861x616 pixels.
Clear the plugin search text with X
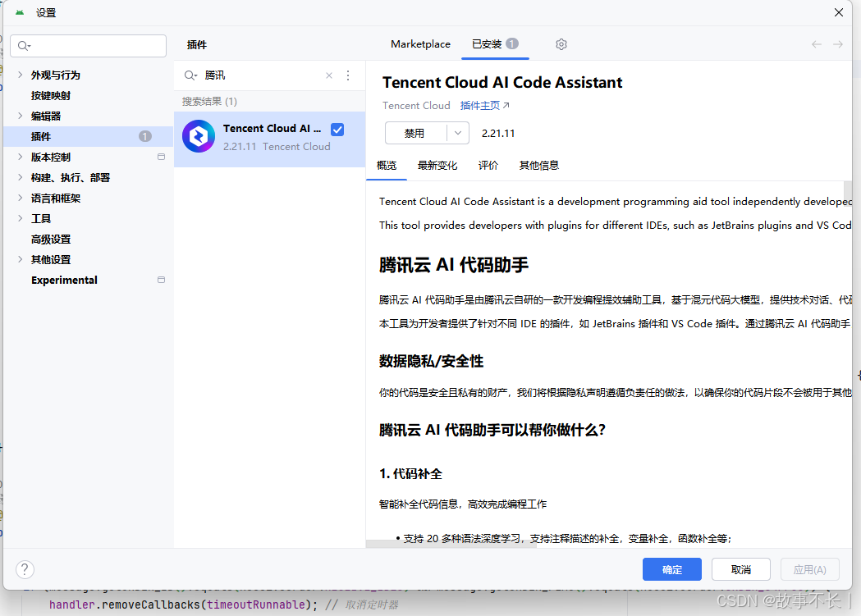(329, 75)
